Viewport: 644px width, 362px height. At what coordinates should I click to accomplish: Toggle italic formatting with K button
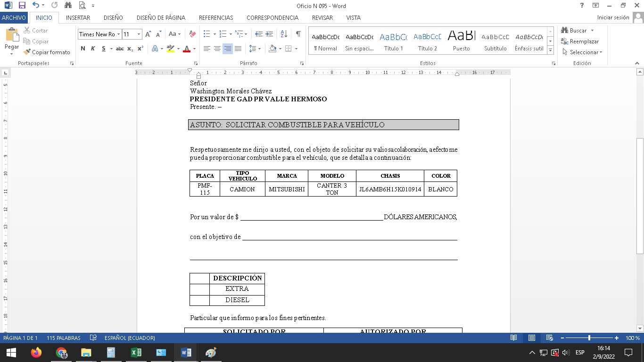93,49
